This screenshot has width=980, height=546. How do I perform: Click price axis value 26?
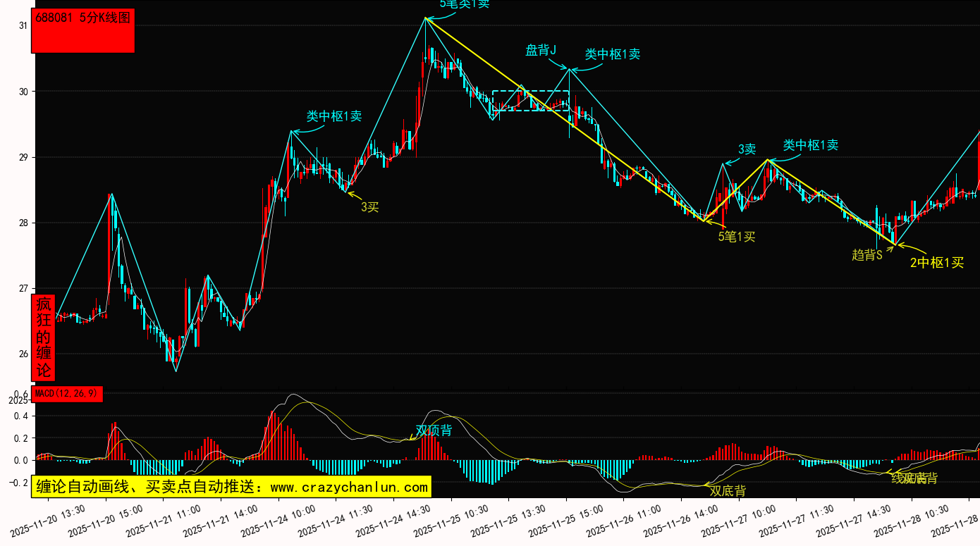click(23, 354)
